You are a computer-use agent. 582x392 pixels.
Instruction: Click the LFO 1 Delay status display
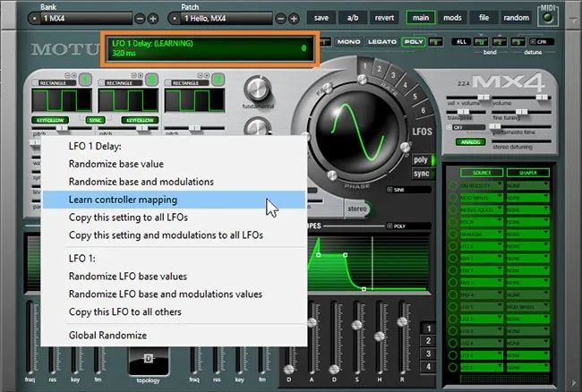(x=210, y=48)
